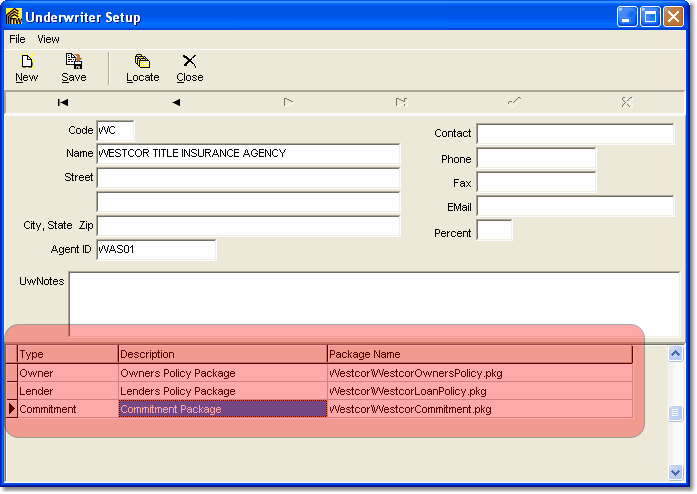Select Lenders Policy Package description cell

point(222,391)
